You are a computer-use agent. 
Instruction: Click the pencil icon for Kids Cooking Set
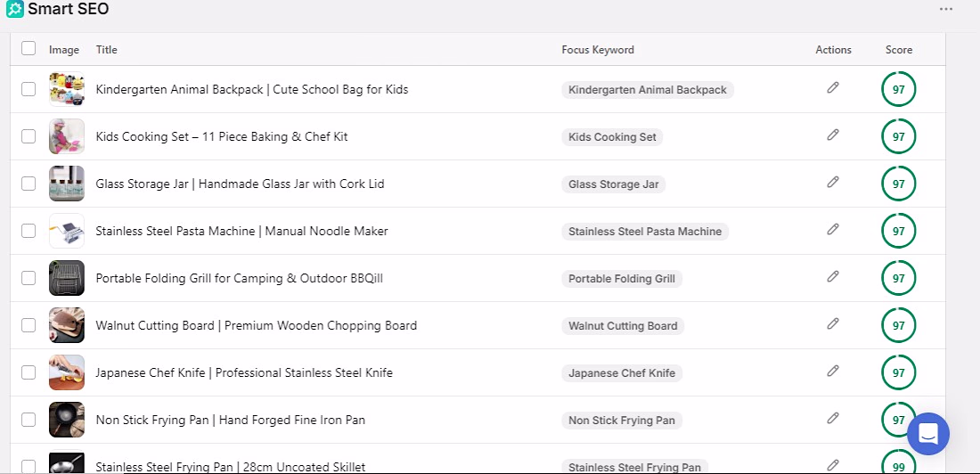tap(832, 135)
